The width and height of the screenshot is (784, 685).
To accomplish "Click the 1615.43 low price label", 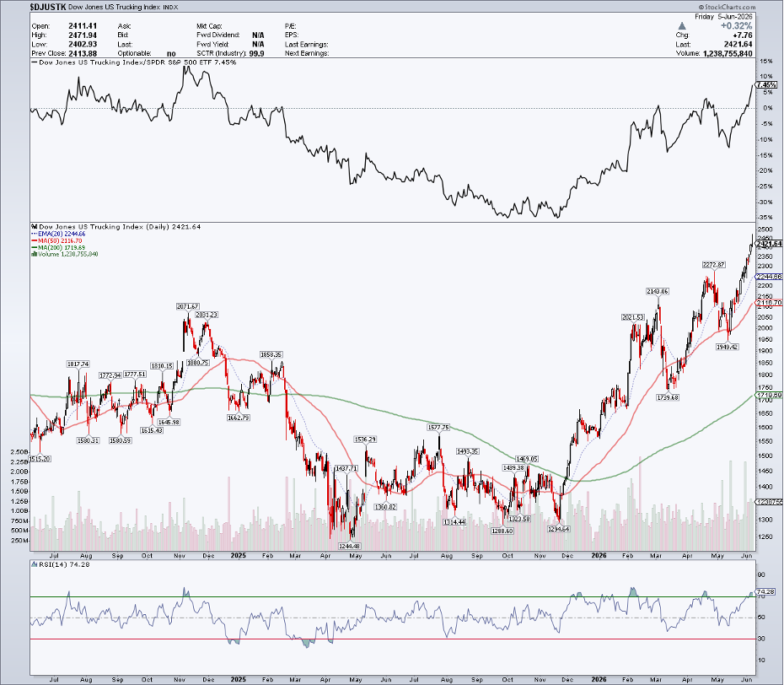I will click(x=152, y=430).
